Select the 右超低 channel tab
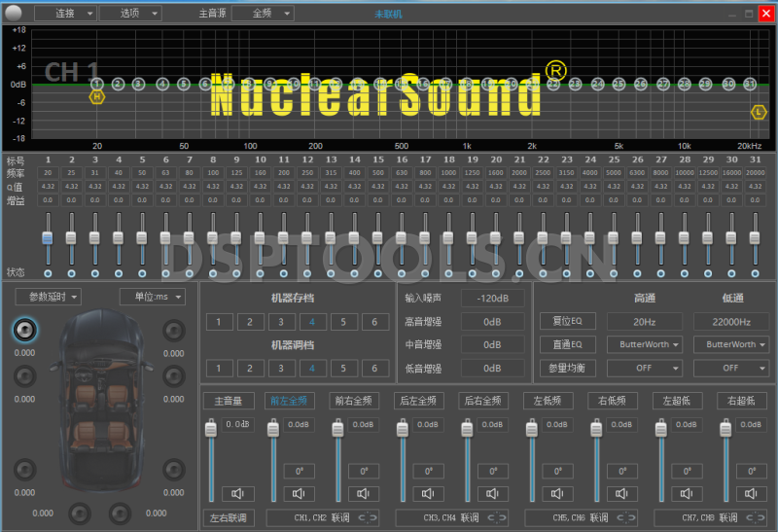The width and height of the screenshot is (778, 532). pos(742,401)
